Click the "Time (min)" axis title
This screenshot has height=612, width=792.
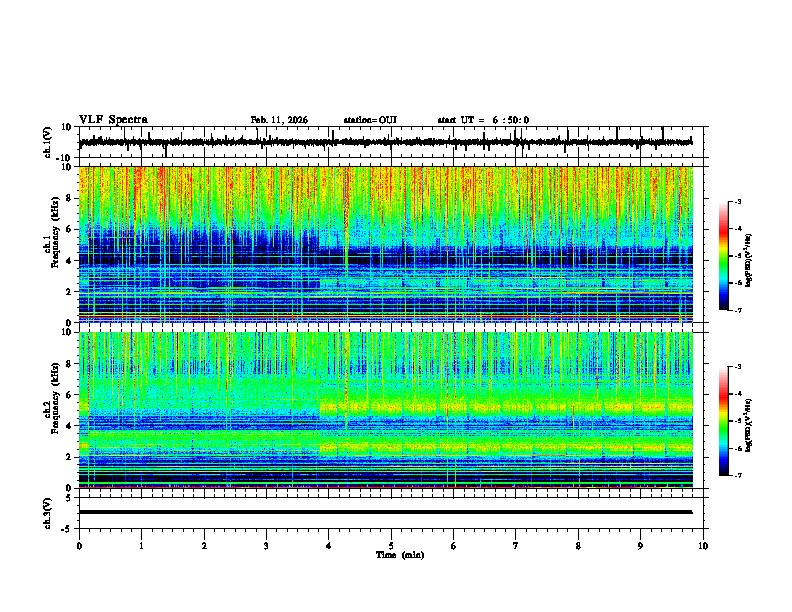[400, 555]
